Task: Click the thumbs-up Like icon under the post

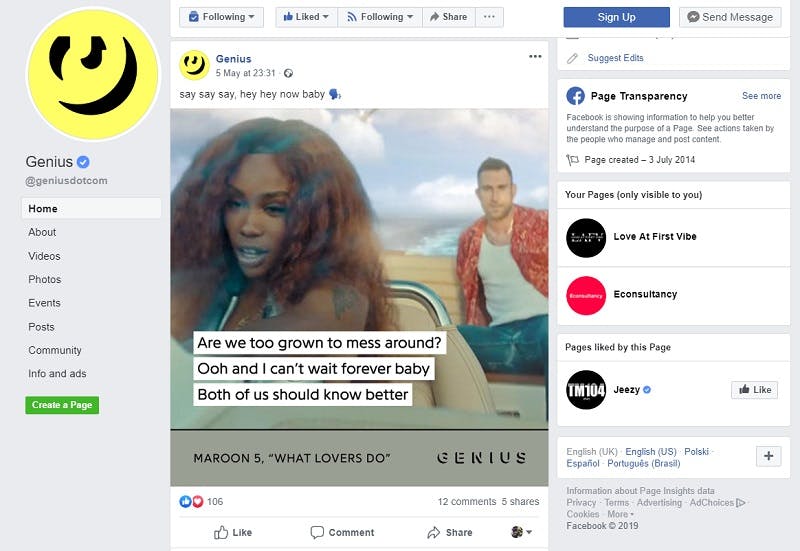Action: coord(221,533)
